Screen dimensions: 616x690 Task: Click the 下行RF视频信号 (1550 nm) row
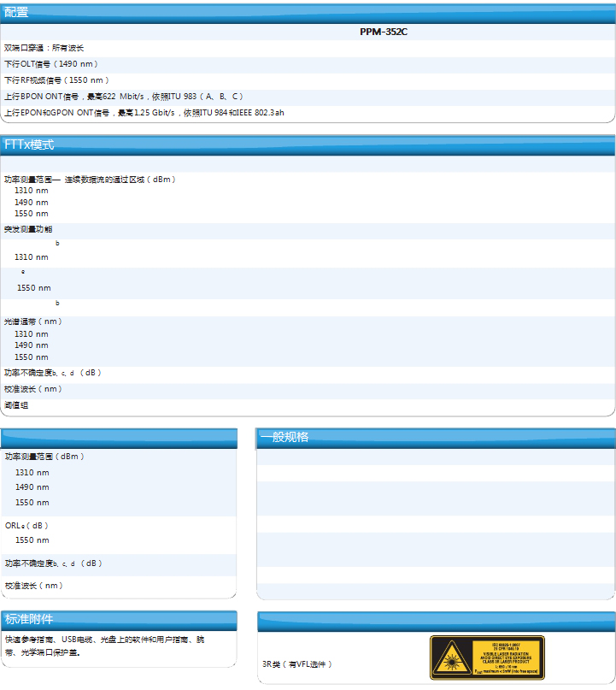(x=57, y=80)
